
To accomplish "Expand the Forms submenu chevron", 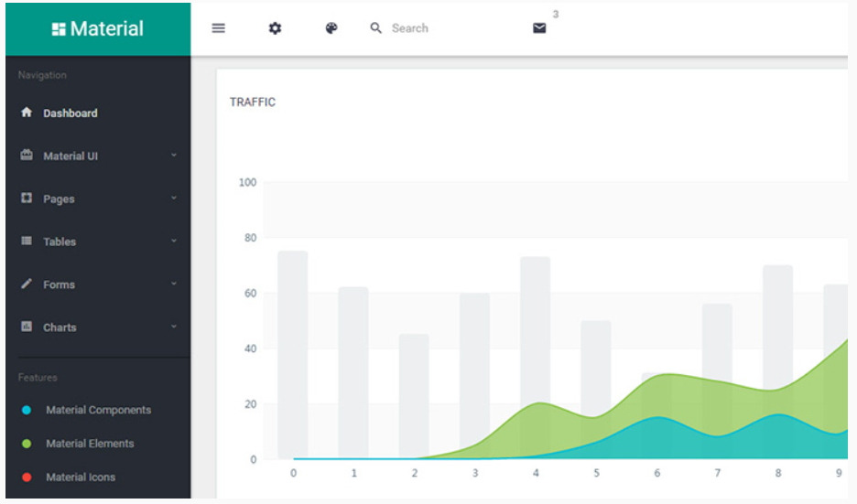I will click(174, 284).
